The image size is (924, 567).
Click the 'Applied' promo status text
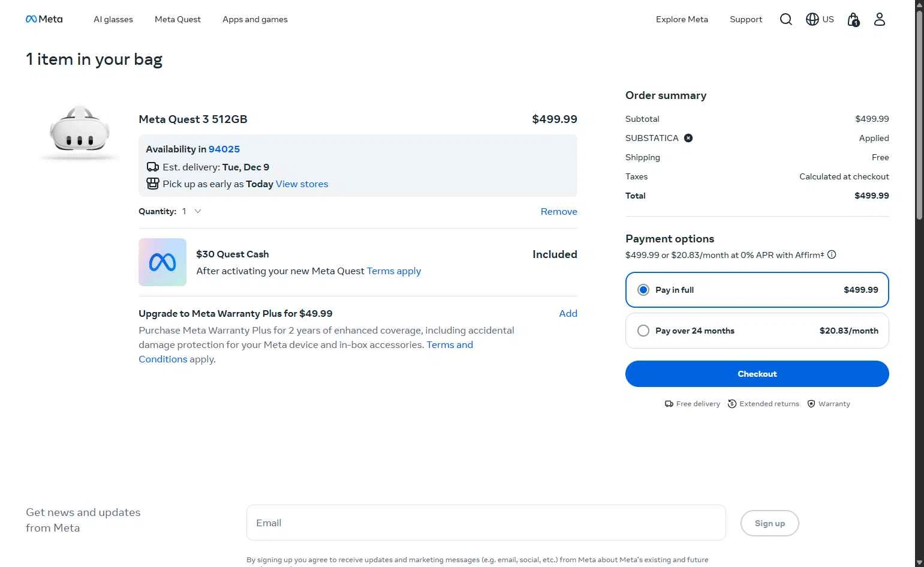coord(874,138)
